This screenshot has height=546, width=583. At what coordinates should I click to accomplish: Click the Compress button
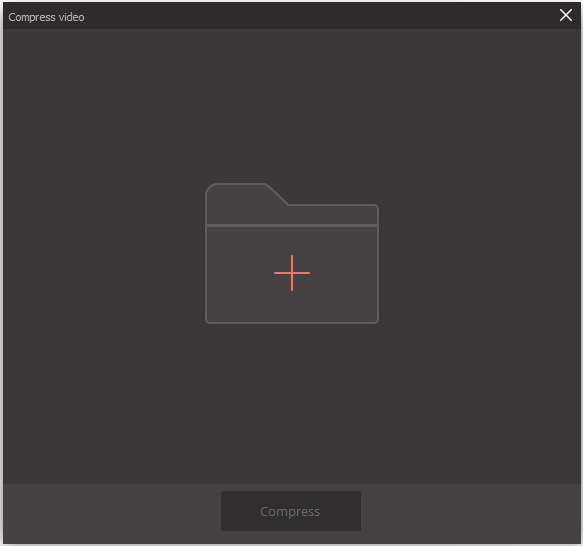click(291, 511)
